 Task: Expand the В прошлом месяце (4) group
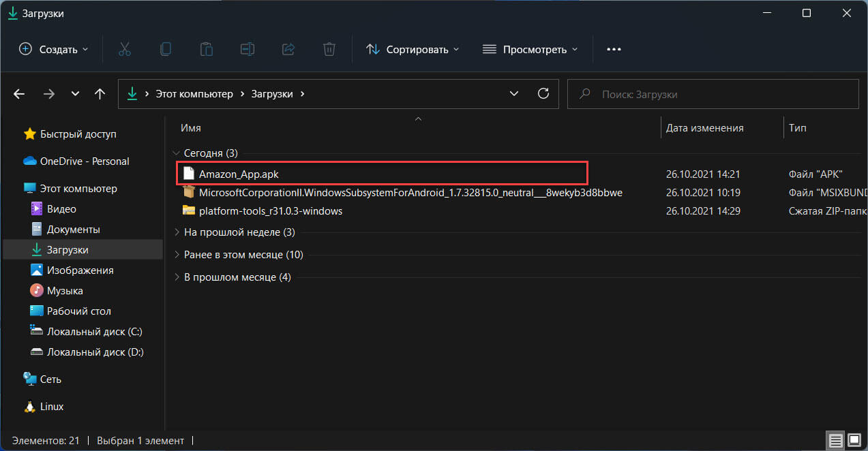(x=177, y=277)
